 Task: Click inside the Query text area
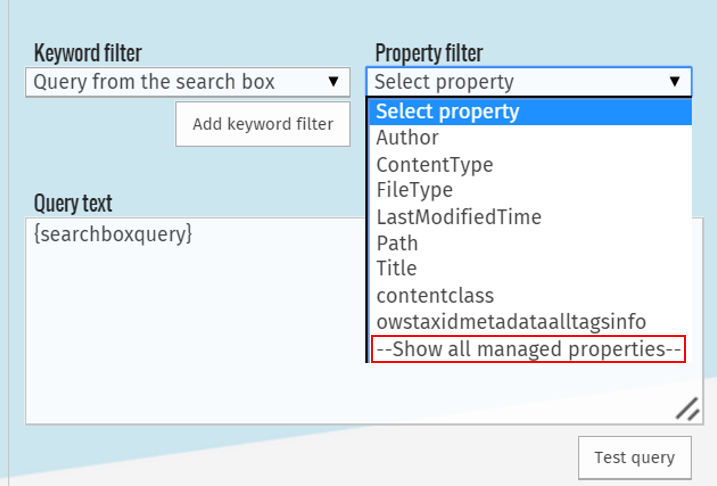197,321
